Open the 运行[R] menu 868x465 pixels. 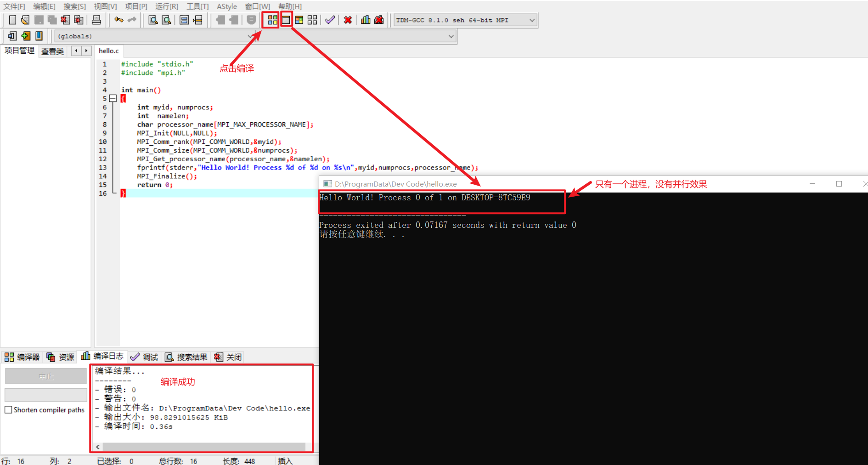tap(166, 6)
